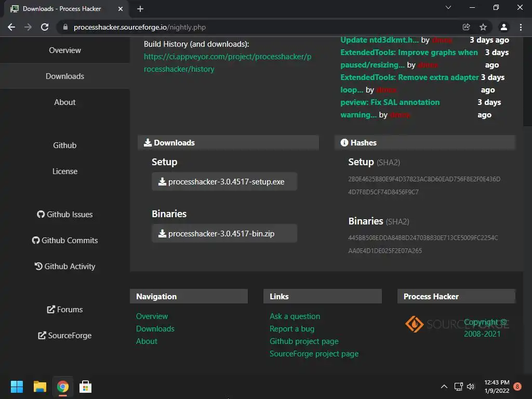Click the Forums external-link icon

coord(51,310)
